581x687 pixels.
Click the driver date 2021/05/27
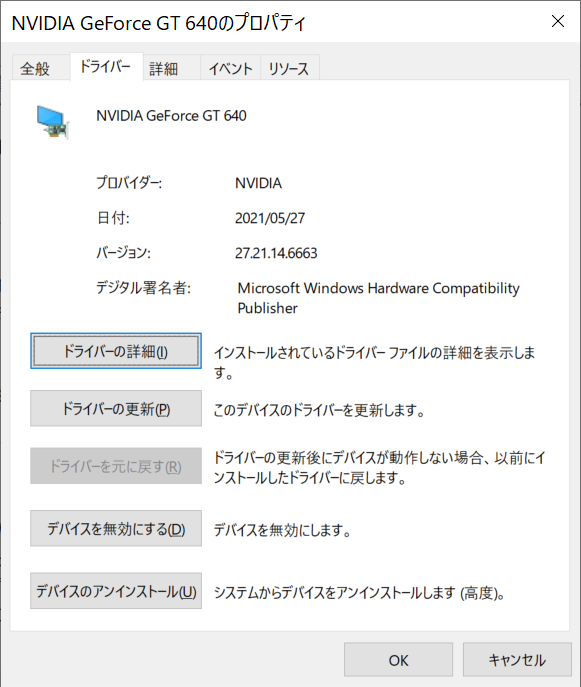(x=270, y=218)
